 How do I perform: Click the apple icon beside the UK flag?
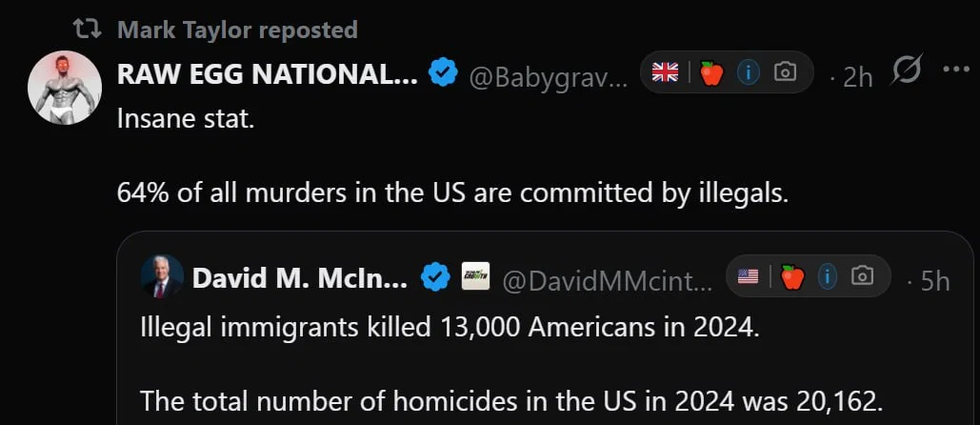(x=710, y=72)
